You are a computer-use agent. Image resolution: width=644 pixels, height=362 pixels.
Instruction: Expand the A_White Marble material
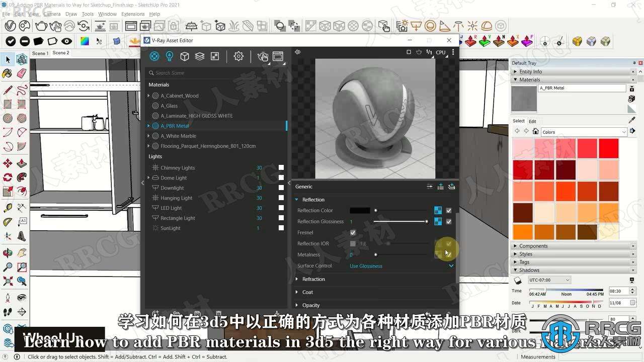[x=148, y=136]
